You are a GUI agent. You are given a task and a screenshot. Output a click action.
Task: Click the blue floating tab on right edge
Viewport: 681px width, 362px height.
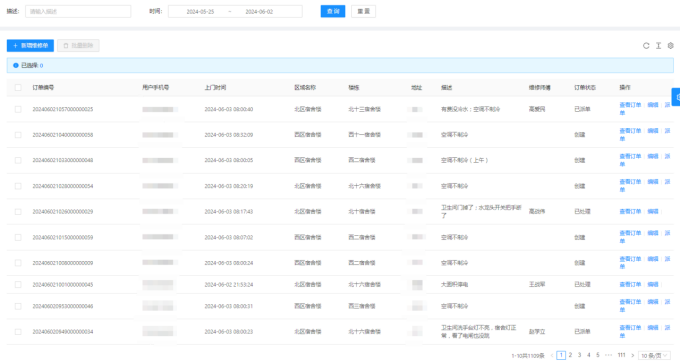[x=677, y=97]
